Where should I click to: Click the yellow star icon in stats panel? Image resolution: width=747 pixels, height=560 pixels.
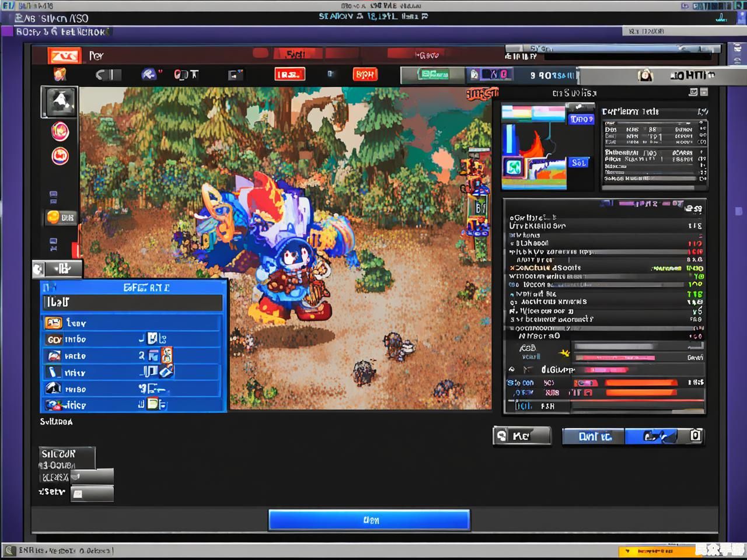[x=564, y=352]
